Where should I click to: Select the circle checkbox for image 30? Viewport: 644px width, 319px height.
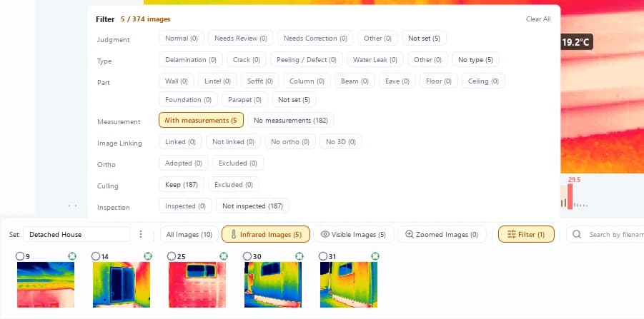click(x=247, y=256)
